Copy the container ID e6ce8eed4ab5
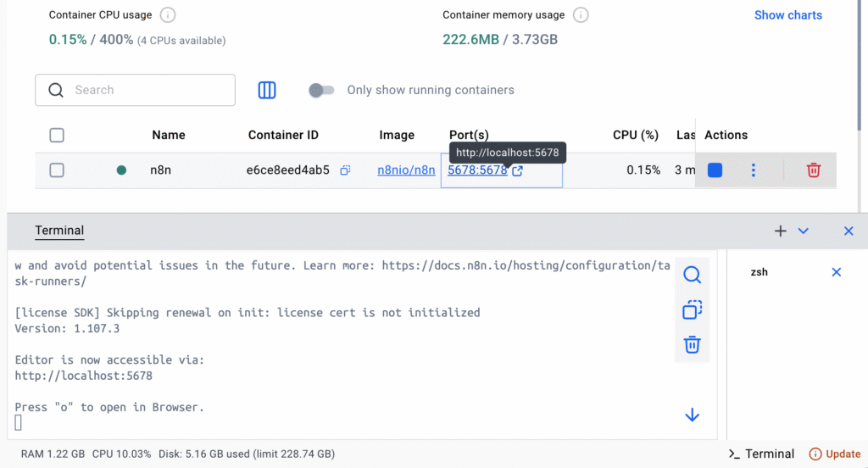868x468 pixels. pos(345,170)
